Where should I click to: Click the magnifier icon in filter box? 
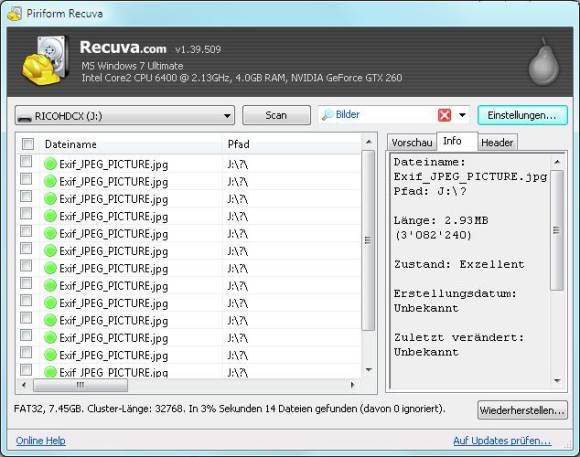(327, 115)
